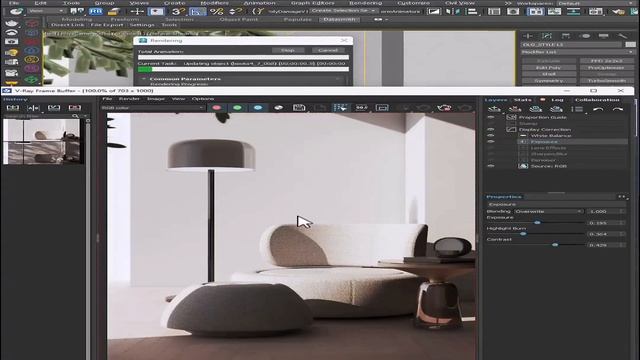This screenshot has width=640, height=360.
Task: Switch to the Log tab
Action: pos(557,100)
